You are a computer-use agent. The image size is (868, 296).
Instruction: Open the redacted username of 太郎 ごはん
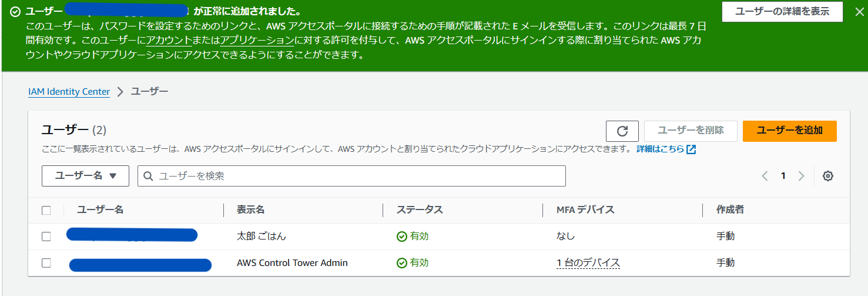pyautogui.click(x=132, y=235)
